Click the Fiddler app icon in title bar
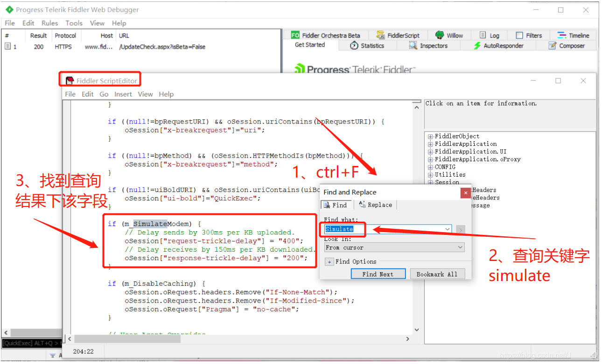 coord(9,9)
